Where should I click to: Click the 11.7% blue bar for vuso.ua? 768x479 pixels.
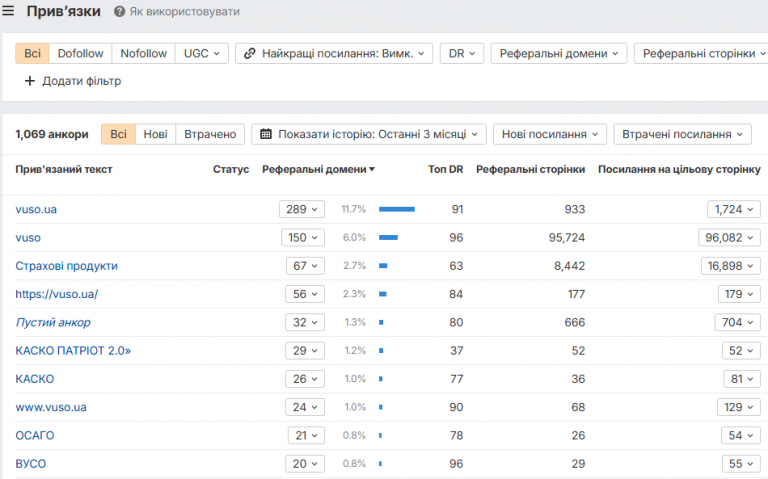pyautogui.click(x=397, y=210)
